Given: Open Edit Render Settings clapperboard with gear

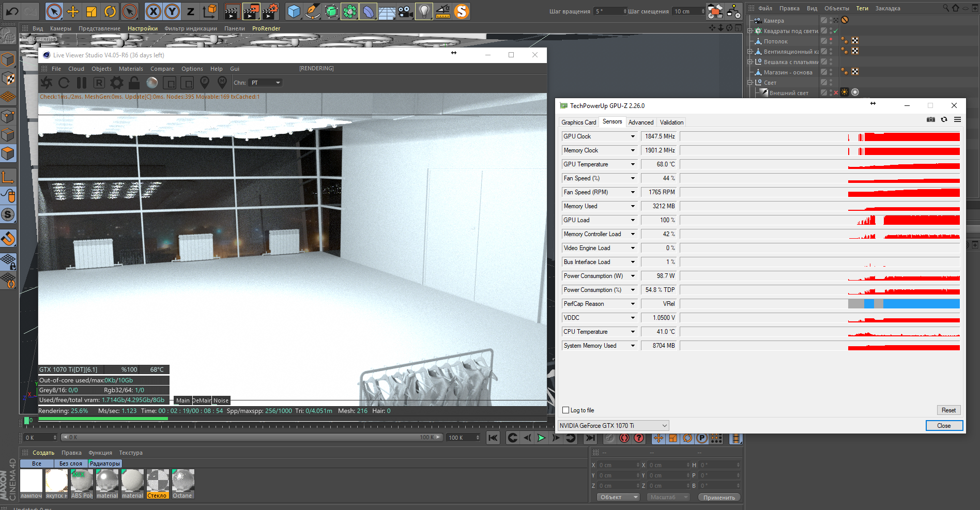Looking at the screenshot, I should pyautogui.click(x=270, y=11).
